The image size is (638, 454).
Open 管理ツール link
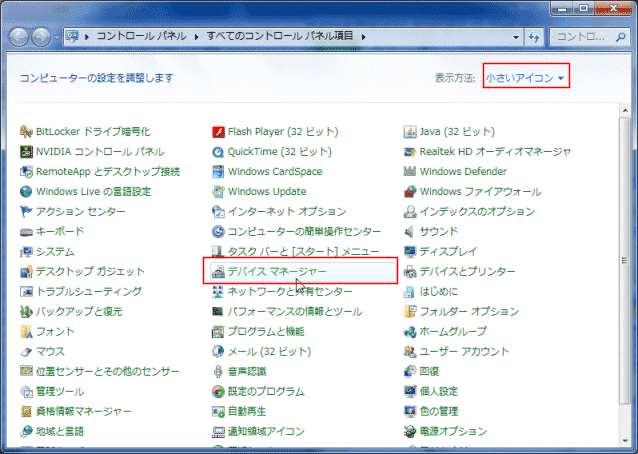(x=60, y=391)
